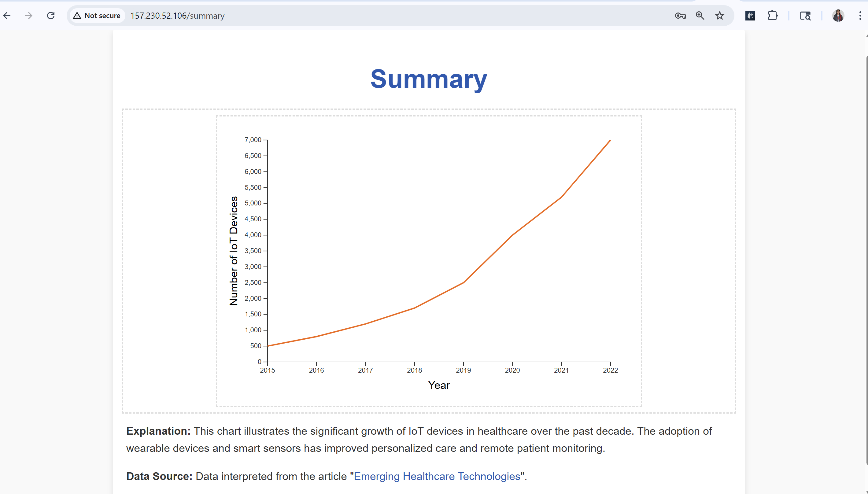Reload the current page
This screenshot has height=494, width=868.
(x=51, y=16)
